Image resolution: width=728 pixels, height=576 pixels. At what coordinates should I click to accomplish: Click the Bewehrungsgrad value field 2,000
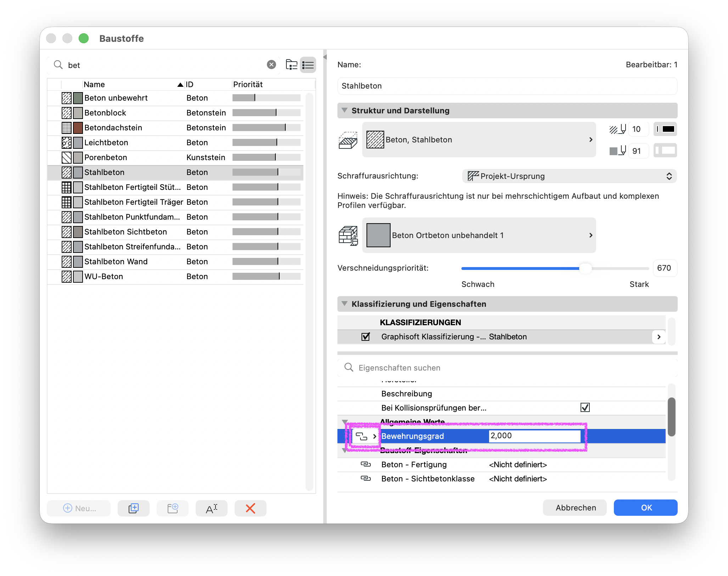[x=534, y=436]
